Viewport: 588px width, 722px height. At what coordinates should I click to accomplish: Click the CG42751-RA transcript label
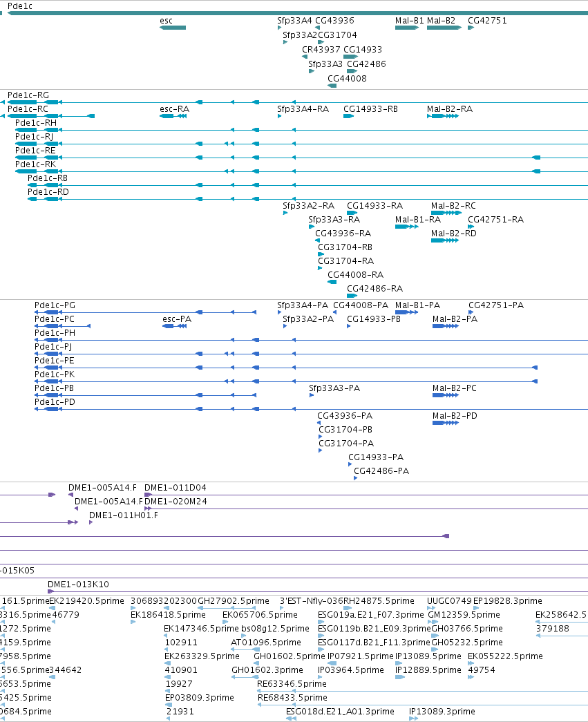pyautogui.click(x=496, y=220)
